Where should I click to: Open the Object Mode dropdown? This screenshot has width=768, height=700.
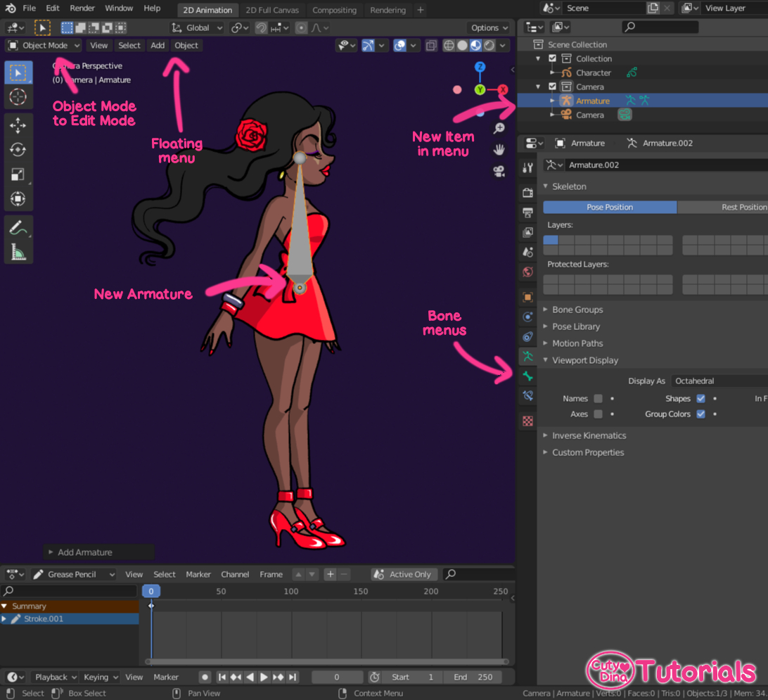pos(43,44)
